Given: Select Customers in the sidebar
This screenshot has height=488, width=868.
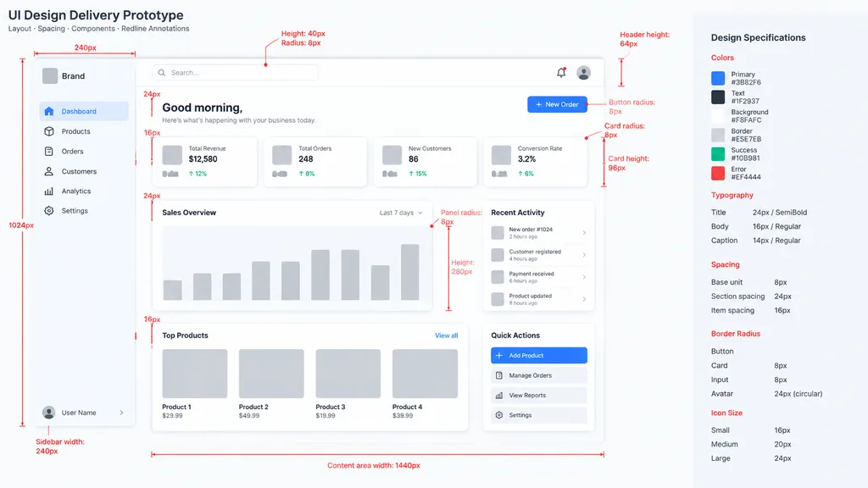Looking at the screenshot, I should [84, 171].
